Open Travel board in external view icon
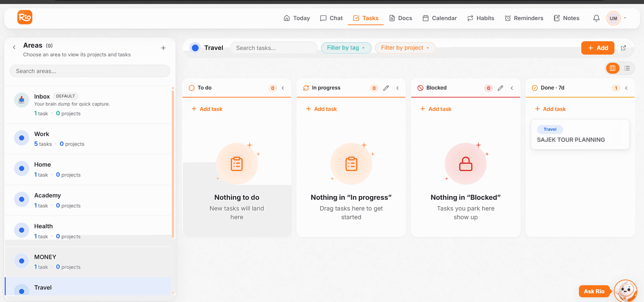 623,48
